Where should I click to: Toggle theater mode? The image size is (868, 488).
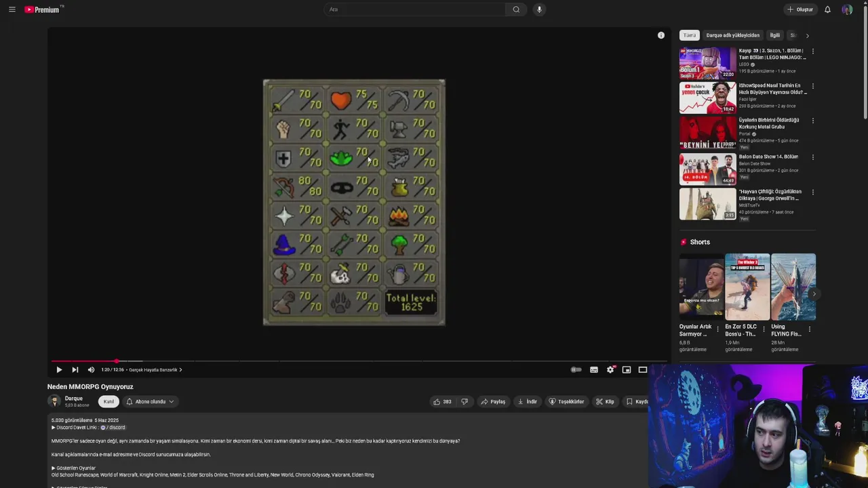pos(643,369)
